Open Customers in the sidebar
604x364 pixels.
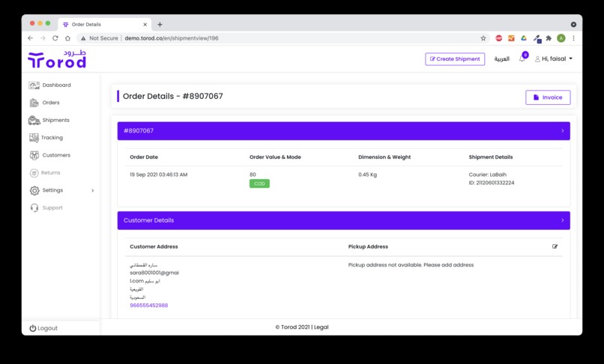coord(49,155)
